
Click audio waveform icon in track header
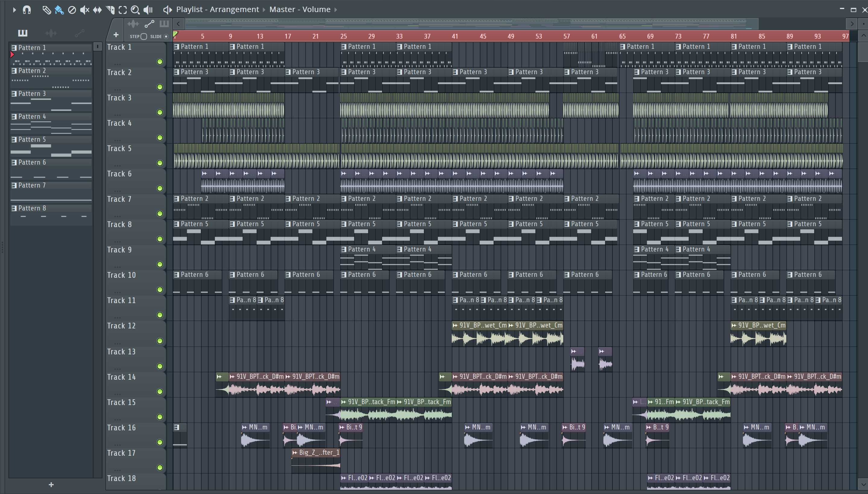tap(133, 24)
